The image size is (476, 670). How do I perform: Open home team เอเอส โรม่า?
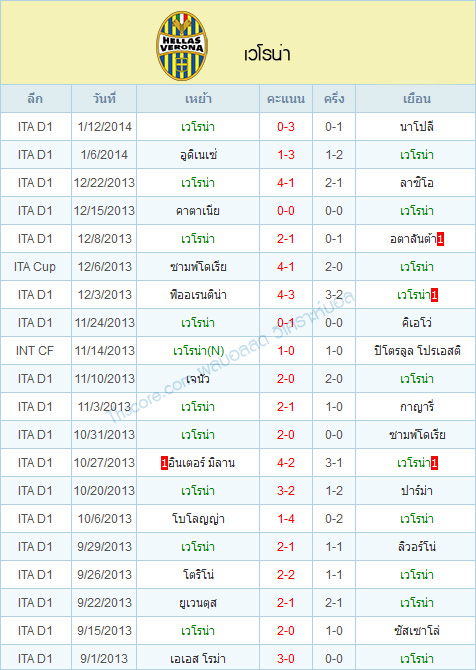point(198,658)
